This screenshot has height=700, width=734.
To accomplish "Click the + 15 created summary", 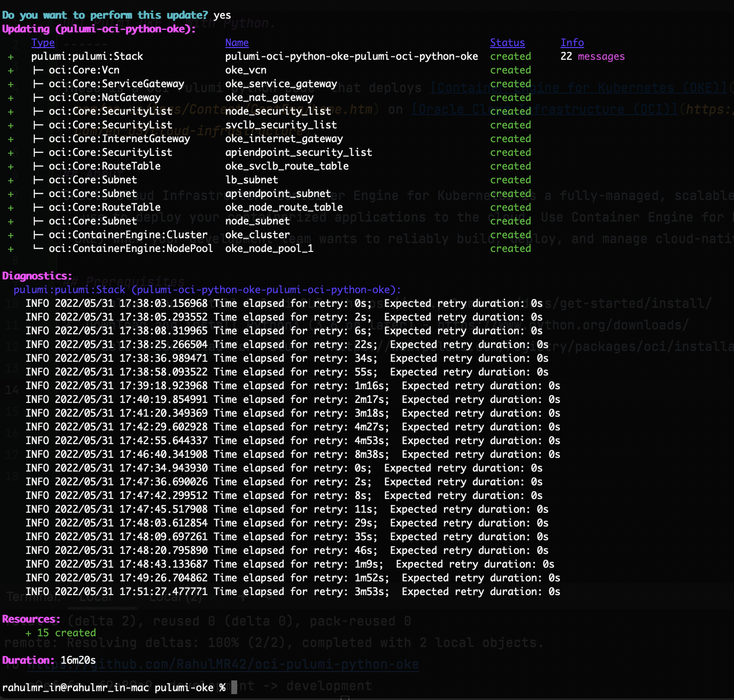I will click(x=61, y=633).
